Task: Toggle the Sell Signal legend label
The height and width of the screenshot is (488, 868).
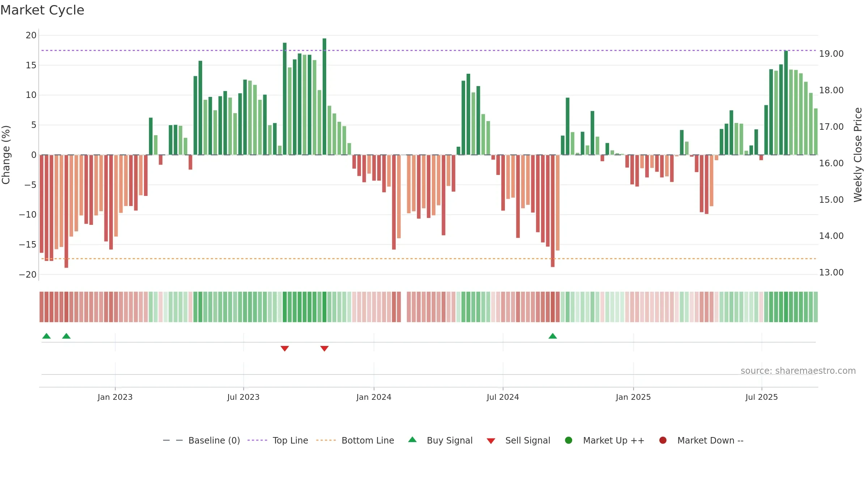Action: point(528,441)
